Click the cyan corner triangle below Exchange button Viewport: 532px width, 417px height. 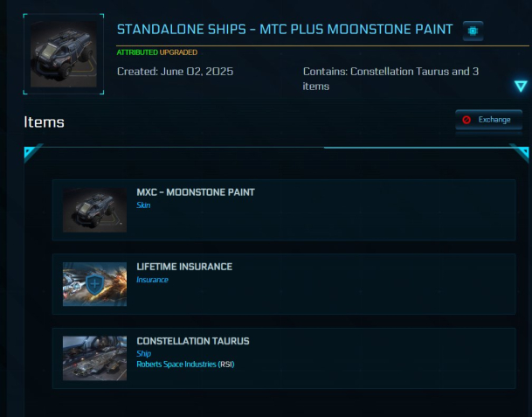click(x=521, y=154)
